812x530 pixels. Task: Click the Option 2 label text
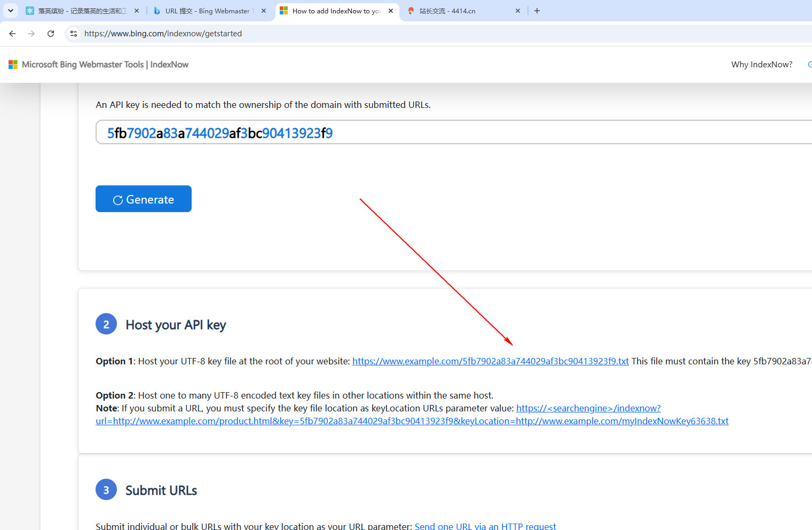(x=114, y=396)
